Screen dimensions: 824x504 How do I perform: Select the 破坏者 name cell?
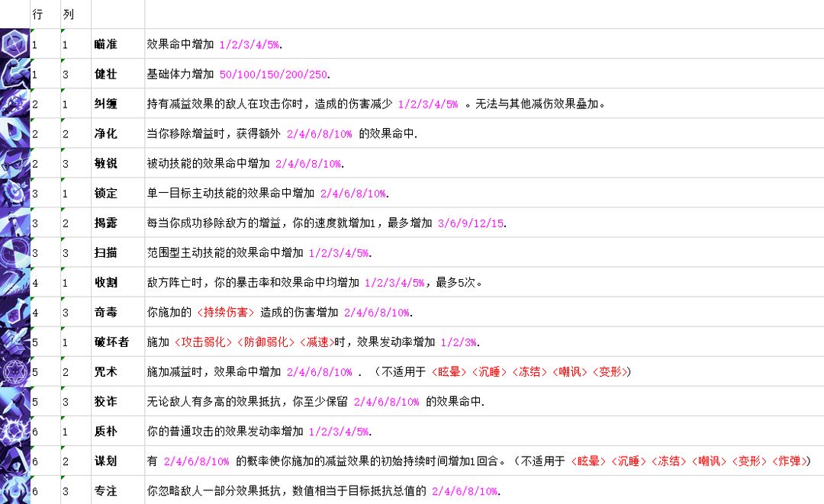pos(117,342)
